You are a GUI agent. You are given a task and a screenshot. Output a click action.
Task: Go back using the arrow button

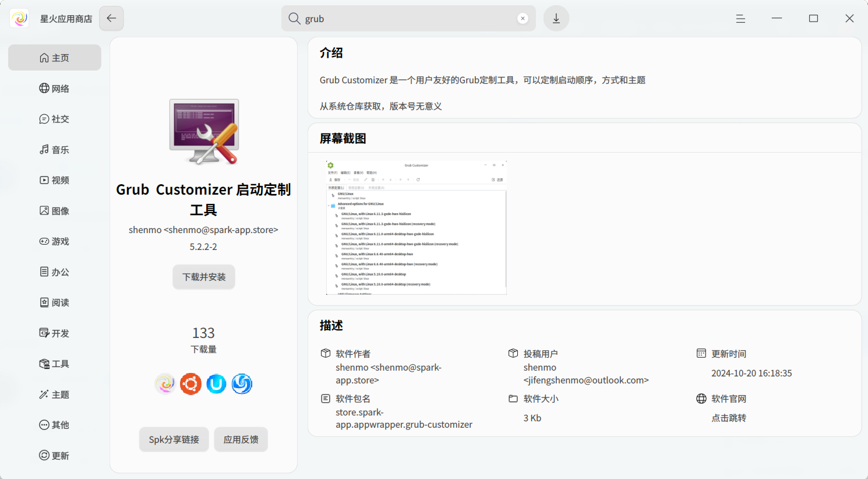(x=111, y=18)
